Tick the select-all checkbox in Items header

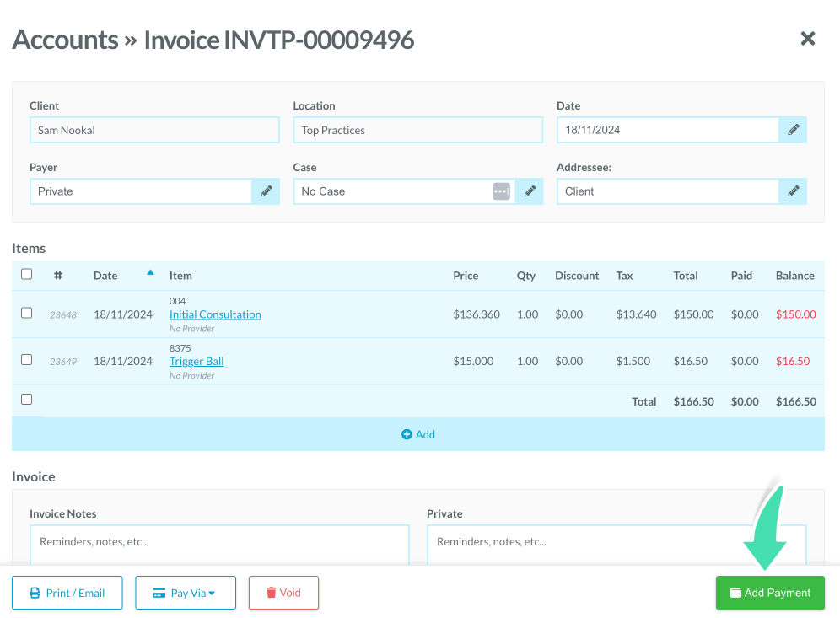(26, 274)
